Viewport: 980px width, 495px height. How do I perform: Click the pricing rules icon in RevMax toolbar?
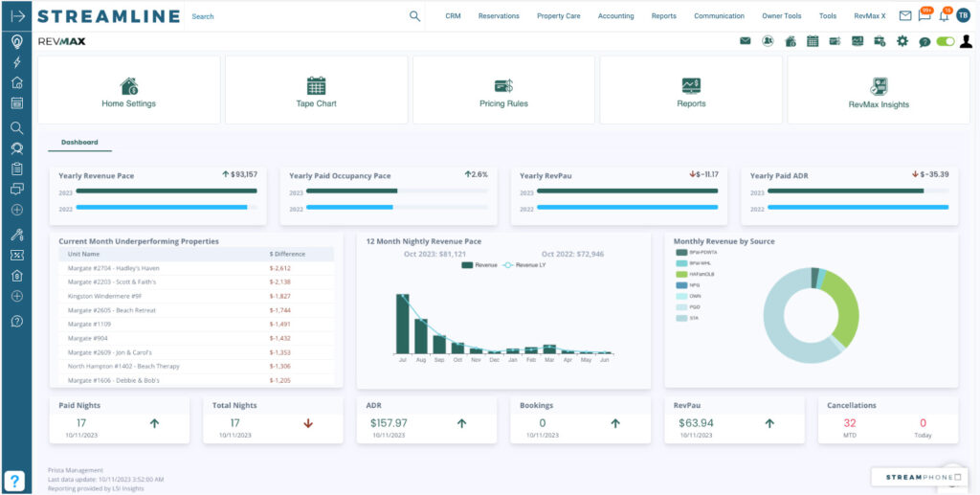tap(835, 41)
